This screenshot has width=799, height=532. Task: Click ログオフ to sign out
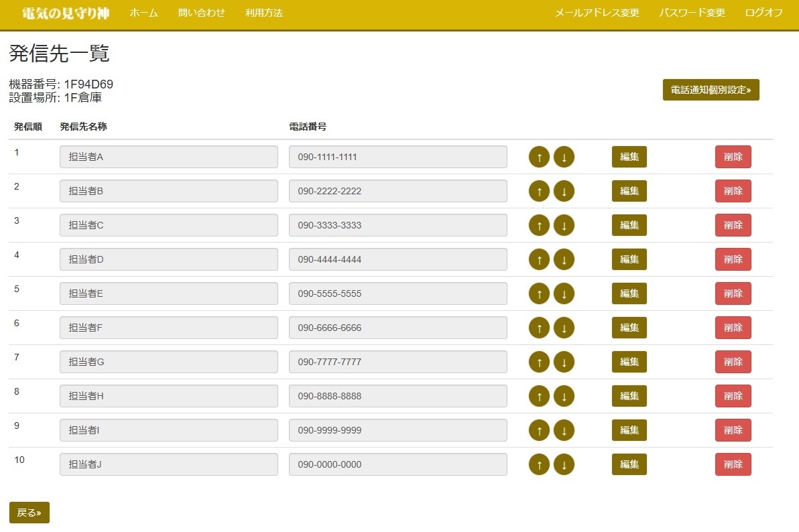[763, 13]
